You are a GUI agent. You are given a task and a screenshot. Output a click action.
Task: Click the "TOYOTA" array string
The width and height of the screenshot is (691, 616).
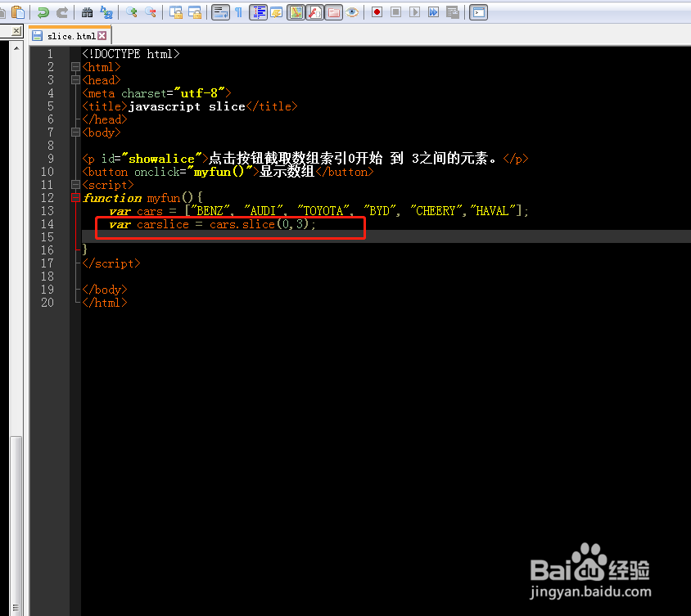tap(323, 211)
